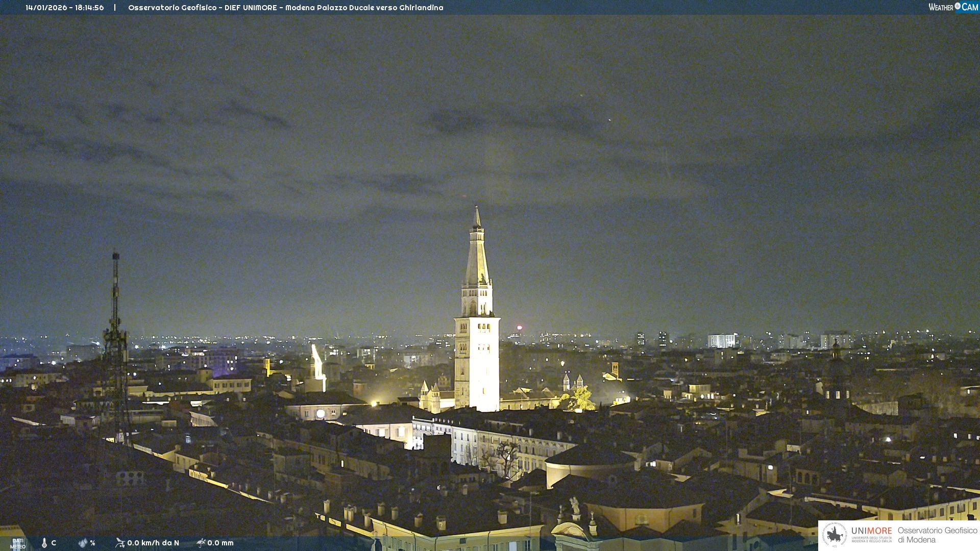Click the illuminated white statue
This screenshot has height=551, width=980.
pos(317,362)
